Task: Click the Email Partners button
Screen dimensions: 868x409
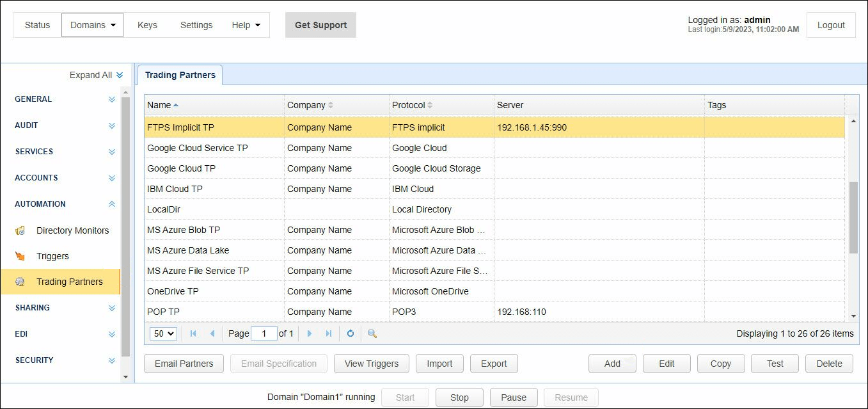Action: coord(184,364)
